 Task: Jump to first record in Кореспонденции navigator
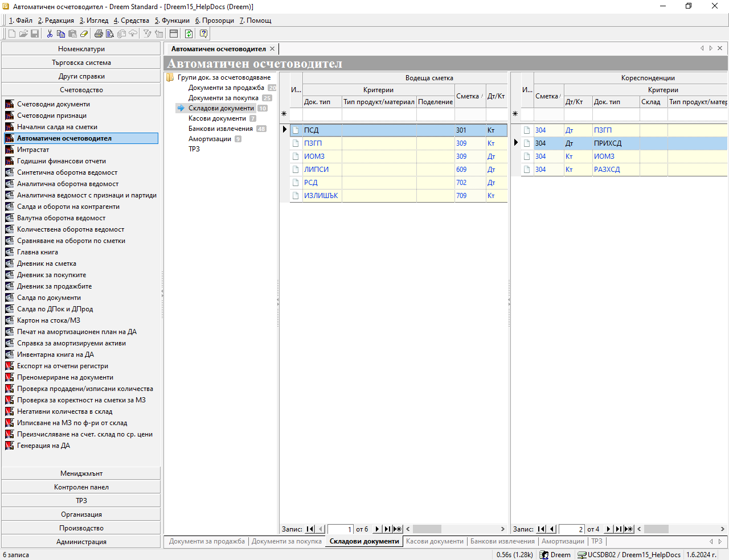pyautogui.click(x=541, y=529)
